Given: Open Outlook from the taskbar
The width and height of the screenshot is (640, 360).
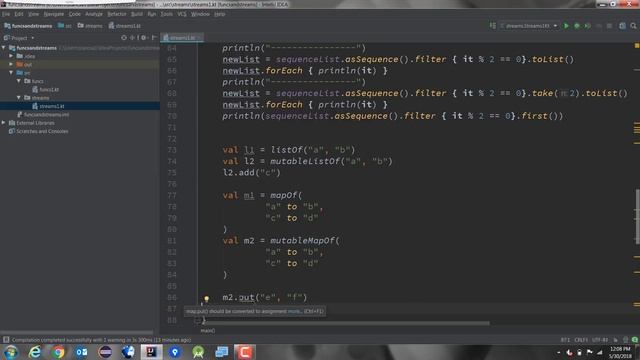Looking at the screenshot, I should point(81,352).
